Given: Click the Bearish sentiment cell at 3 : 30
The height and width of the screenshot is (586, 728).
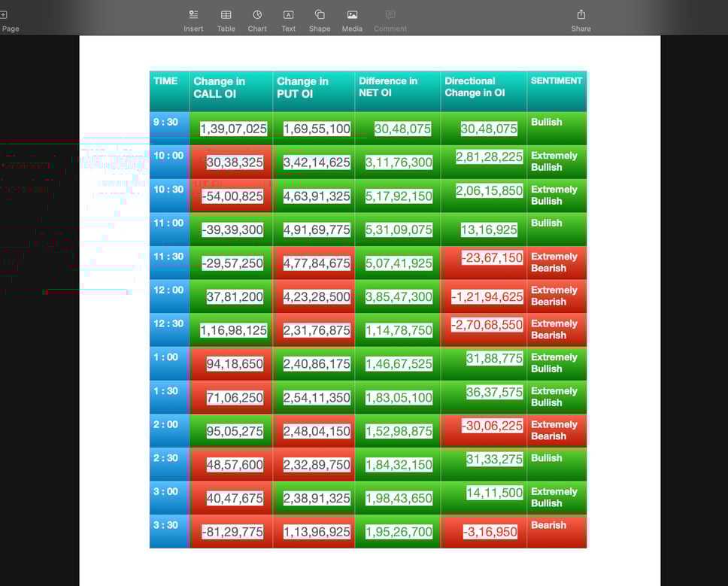Looking at the screenshot, I should click(557, 531).
